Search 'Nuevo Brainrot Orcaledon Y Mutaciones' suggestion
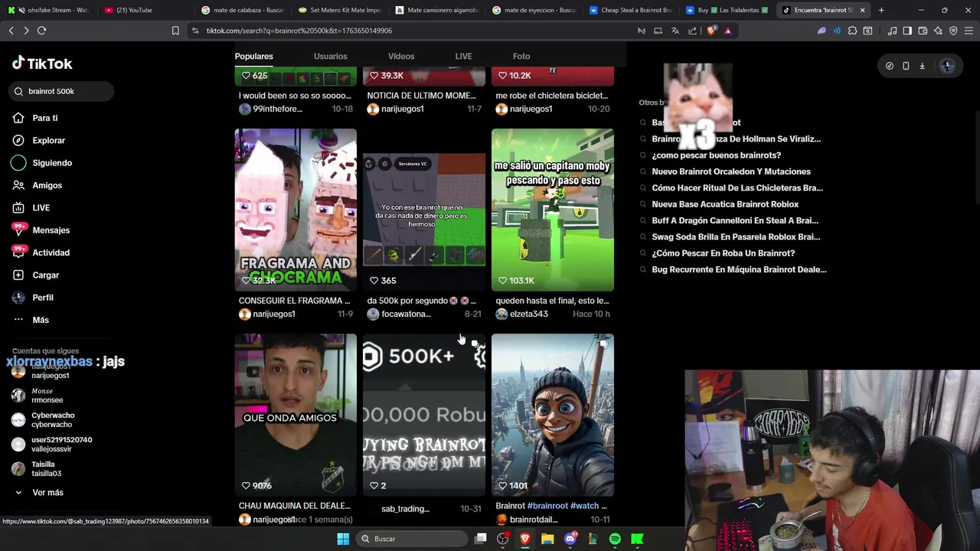The width and height of the screenshot is (980, 551). (730, 171)
